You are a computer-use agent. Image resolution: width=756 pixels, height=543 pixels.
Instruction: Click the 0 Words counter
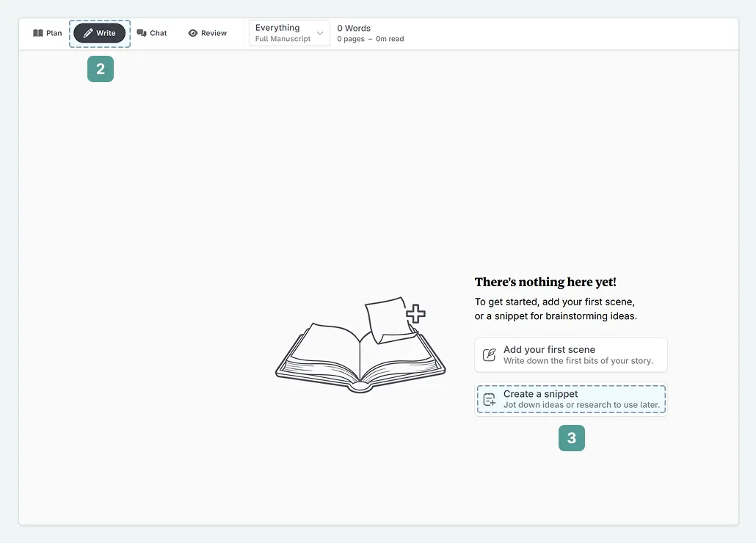tap(354, 28)
